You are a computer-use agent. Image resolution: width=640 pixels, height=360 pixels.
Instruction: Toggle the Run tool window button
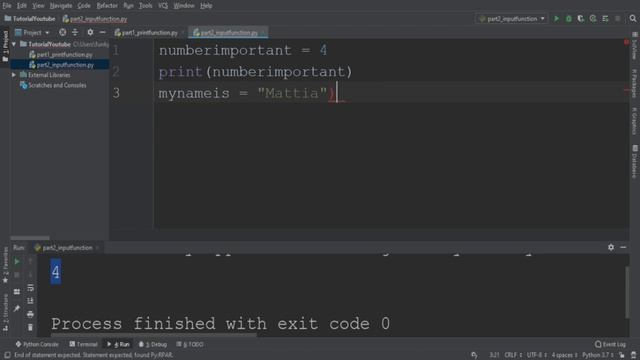coord(118,344)
